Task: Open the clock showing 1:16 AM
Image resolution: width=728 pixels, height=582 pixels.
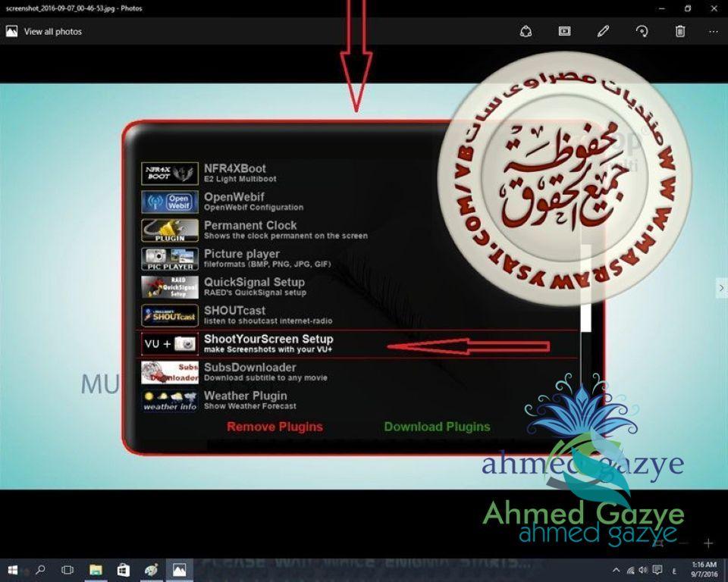Action: click(704, 570)
